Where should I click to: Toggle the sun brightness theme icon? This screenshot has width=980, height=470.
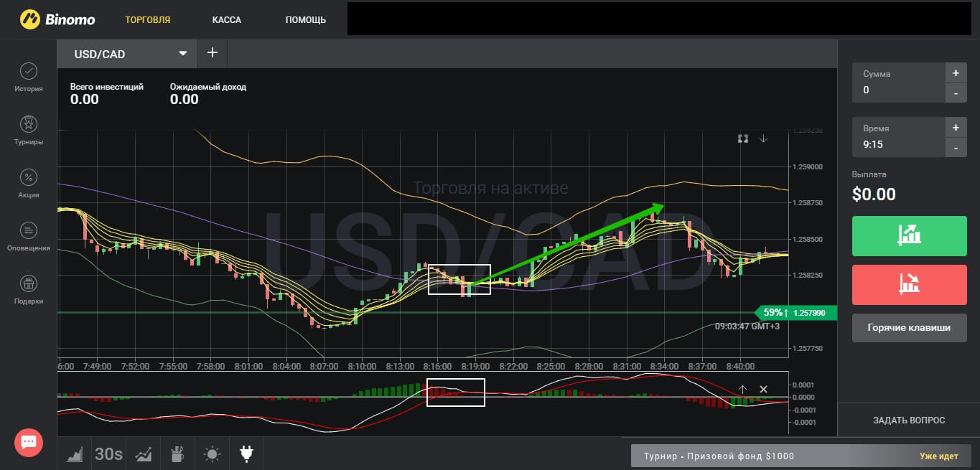coord(212,453)
